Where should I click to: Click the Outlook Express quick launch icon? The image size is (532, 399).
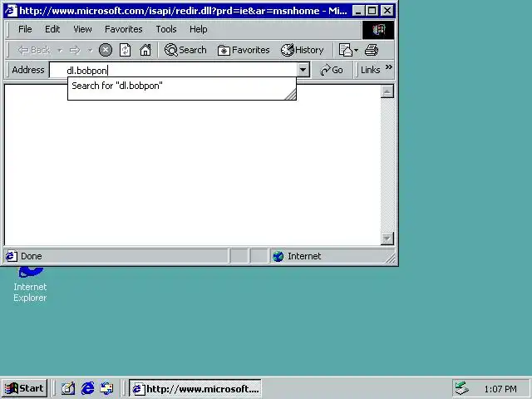point(107,388)
